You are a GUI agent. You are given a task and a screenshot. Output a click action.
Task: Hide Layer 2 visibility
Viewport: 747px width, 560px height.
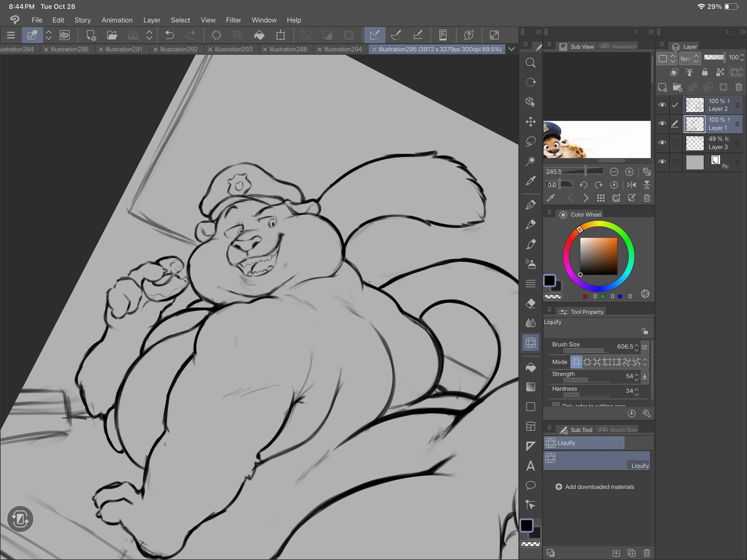coord(662,105)
